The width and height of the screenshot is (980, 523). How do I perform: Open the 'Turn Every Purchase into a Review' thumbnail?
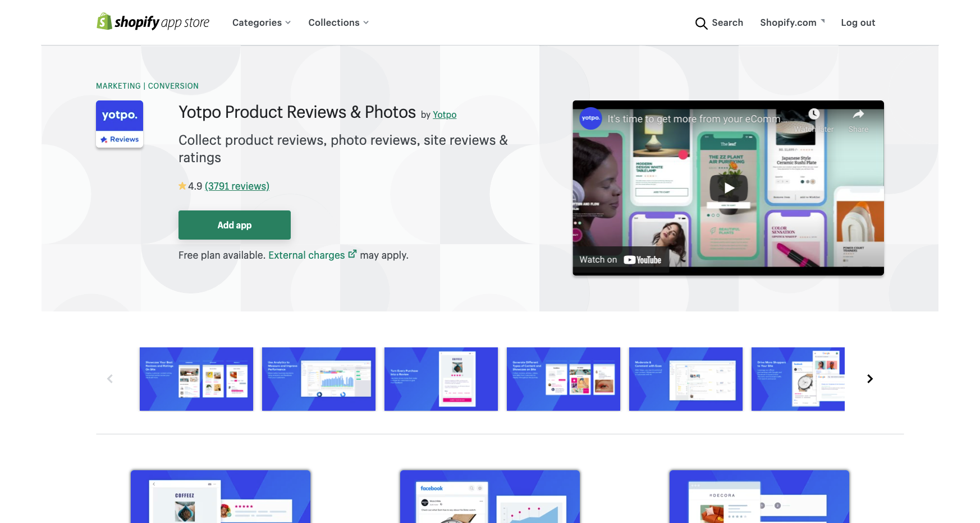pos(441,379)
